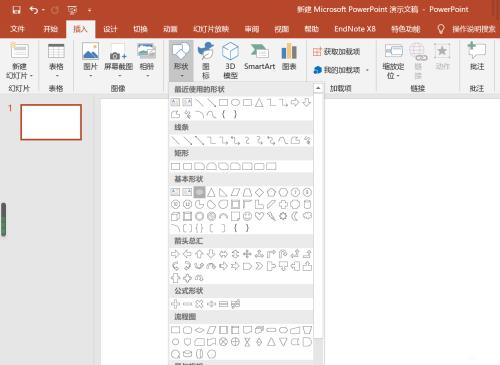Select the Flowchart Decision diamond in 流程图

tap(199, 330)
